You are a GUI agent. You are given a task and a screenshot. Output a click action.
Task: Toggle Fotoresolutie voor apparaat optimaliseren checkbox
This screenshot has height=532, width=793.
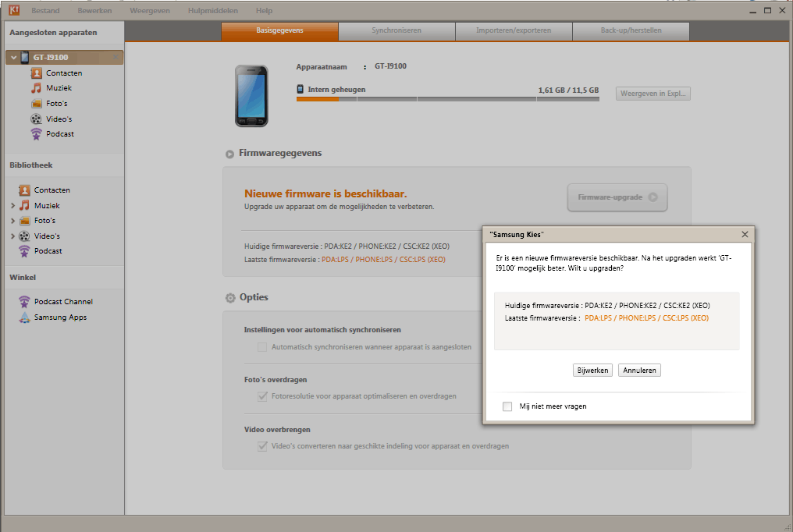[262, 396]
